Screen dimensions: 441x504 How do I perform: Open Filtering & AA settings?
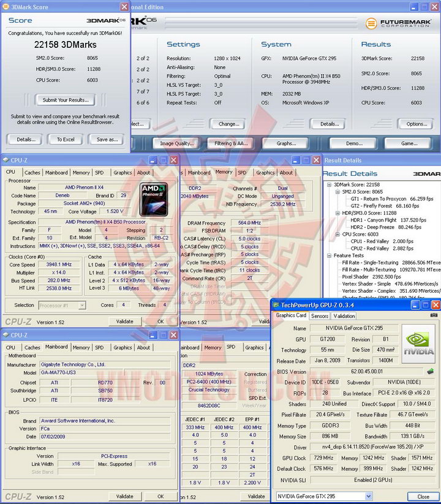tap(231, 143)
